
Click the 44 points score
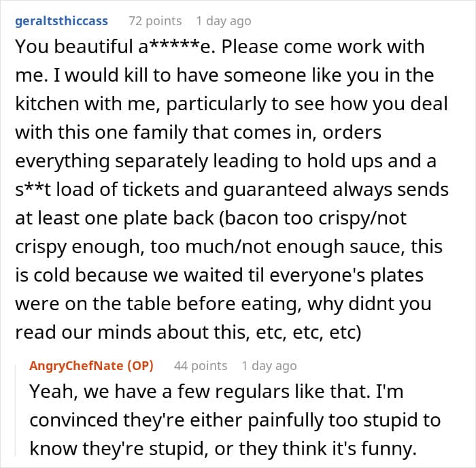point(200,365)
